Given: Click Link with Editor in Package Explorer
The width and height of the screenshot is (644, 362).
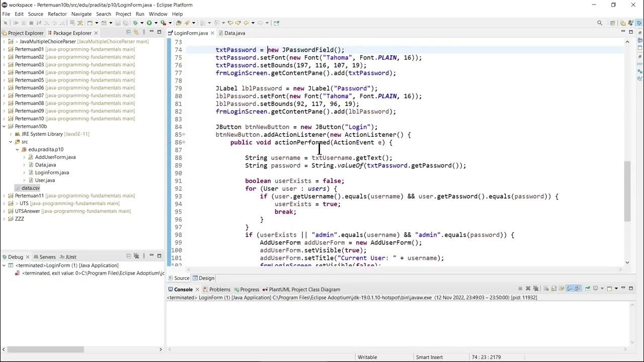Looking at the screenshot, I should point(136,32).
